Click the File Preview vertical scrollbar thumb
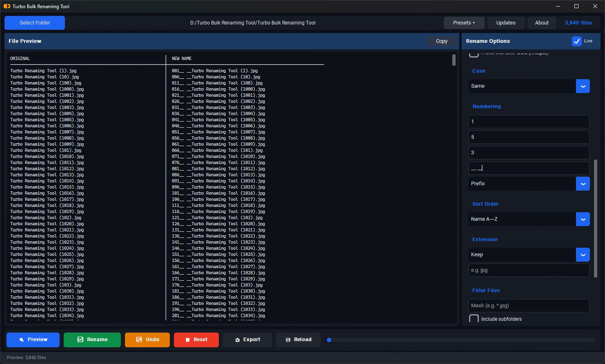 click(454, 60)
